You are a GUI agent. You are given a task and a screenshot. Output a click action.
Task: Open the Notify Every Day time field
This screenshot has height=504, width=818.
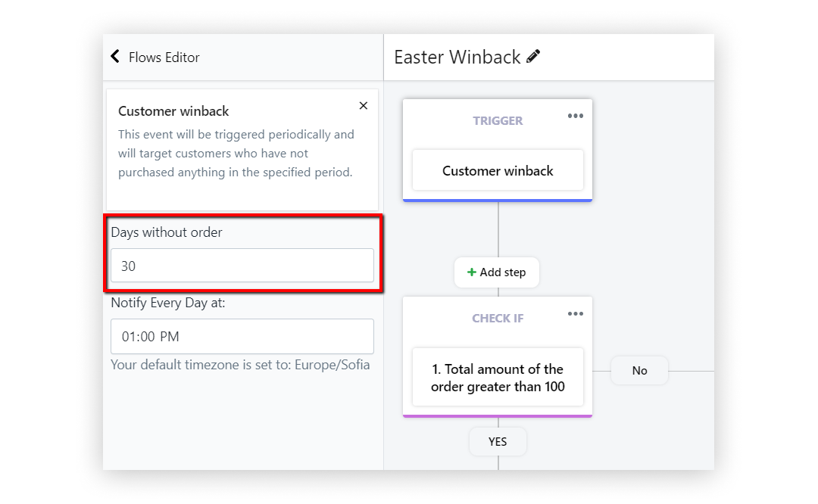[x=242, y=336]
